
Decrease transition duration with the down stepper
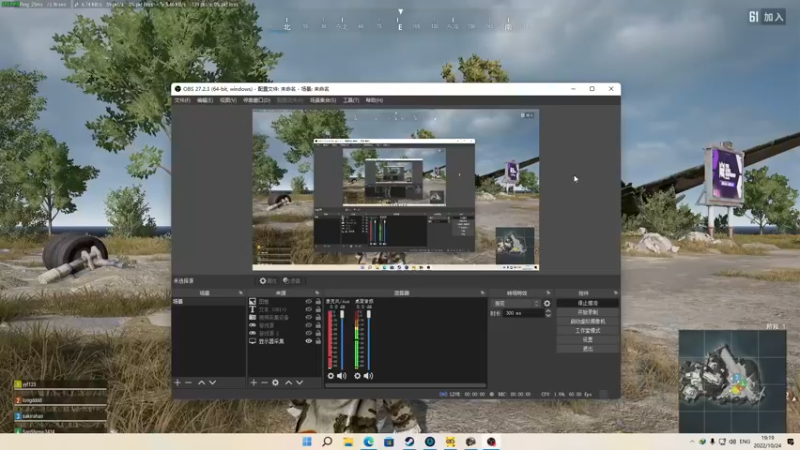click(548, 315)
